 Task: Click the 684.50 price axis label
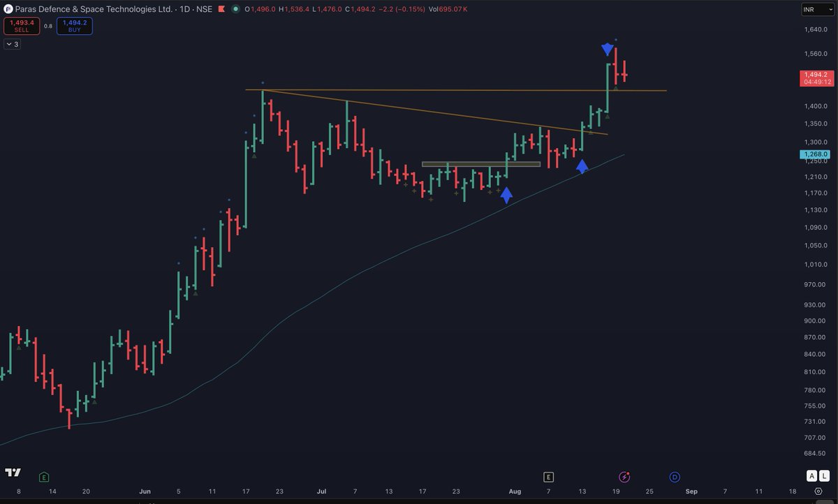tap(814, 454)
